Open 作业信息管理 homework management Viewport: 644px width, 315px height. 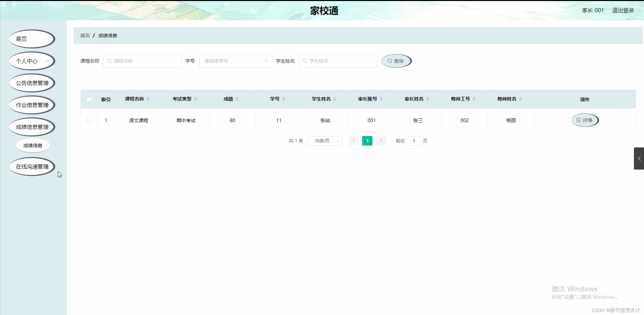pyautogui.click(x=32, y=105)
